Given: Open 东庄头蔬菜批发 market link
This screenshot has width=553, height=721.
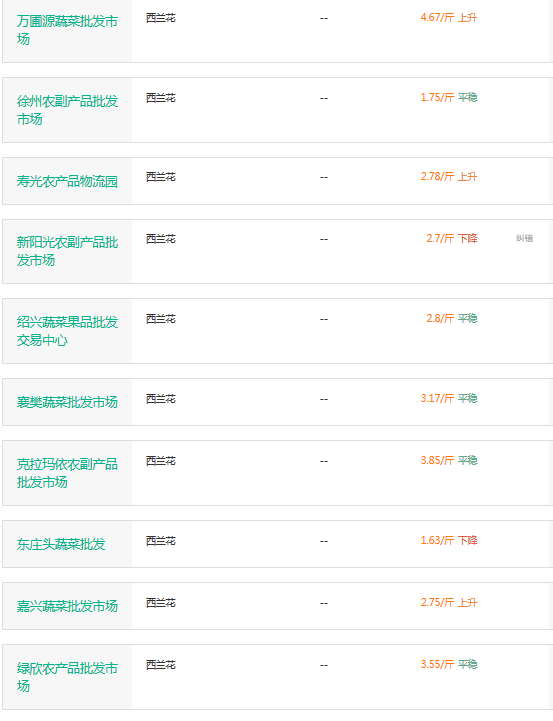Looking at the screenshot, I should (x=61, y=544).
